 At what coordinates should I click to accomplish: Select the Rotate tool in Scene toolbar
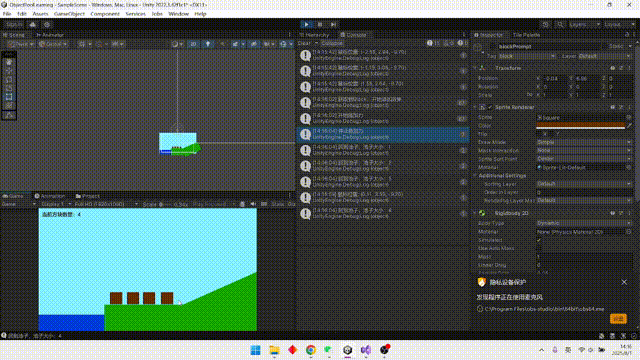(x=9, y=80)
